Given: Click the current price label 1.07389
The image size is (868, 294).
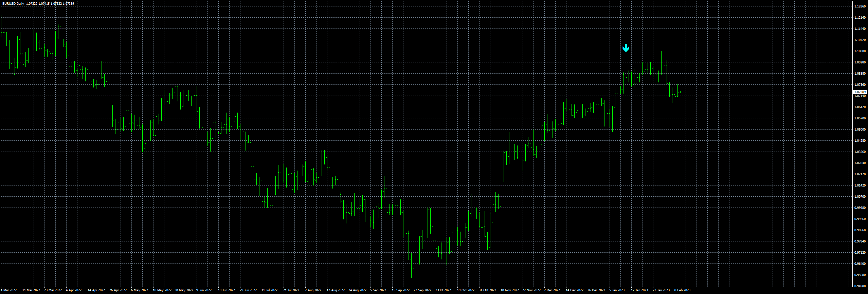Looking at the screenshot, I should pyautogui.click(x=860, y=92).
